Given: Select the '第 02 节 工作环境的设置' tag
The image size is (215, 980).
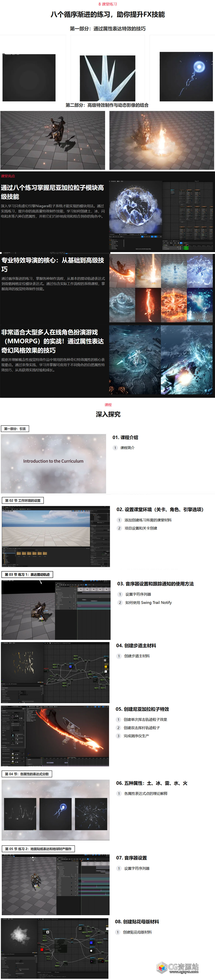Looking at the screenshot, I should pyautogui.click(x=23, y=500).
